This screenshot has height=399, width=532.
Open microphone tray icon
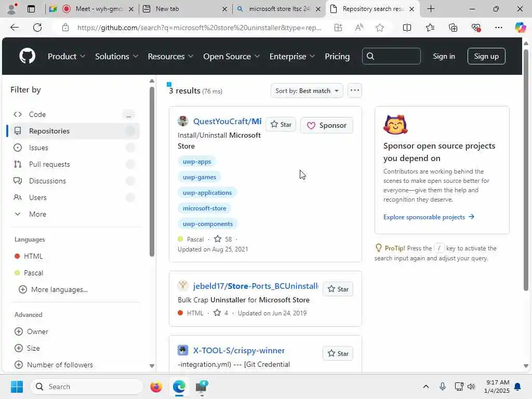pyautogui.click(x=443, y=387)
